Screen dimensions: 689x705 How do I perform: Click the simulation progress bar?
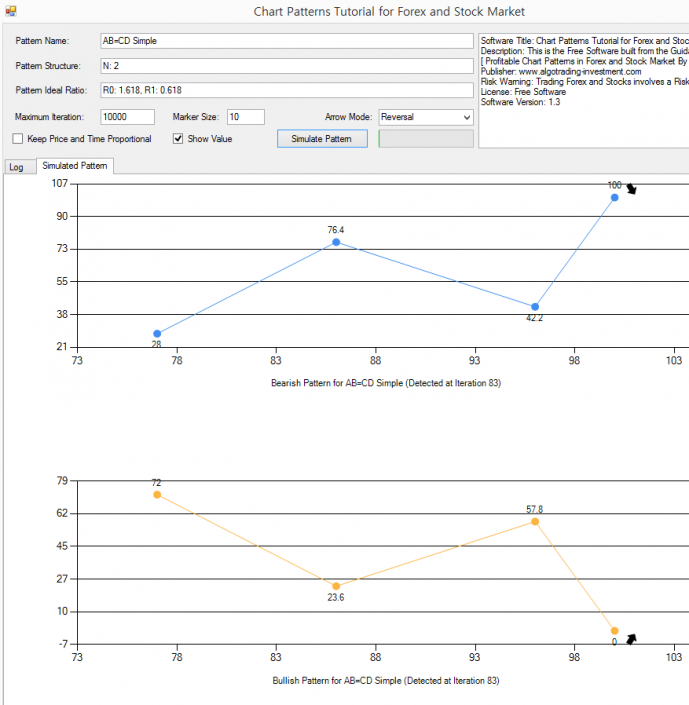tap(426, 138)
